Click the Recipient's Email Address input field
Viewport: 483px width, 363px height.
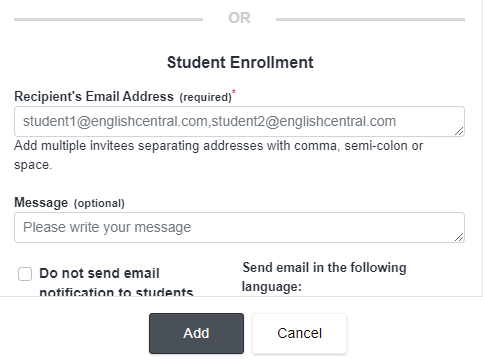(x=239, y=122)
